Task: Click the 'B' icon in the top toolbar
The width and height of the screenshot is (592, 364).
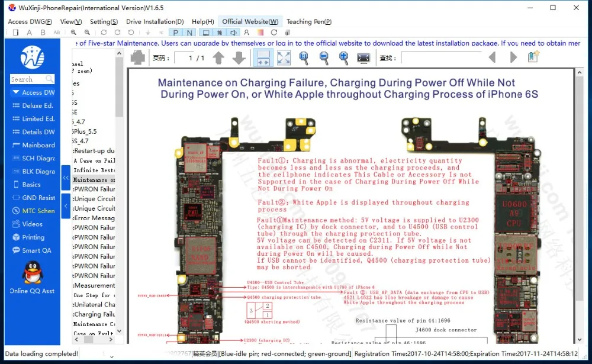Action: (43, 33)
